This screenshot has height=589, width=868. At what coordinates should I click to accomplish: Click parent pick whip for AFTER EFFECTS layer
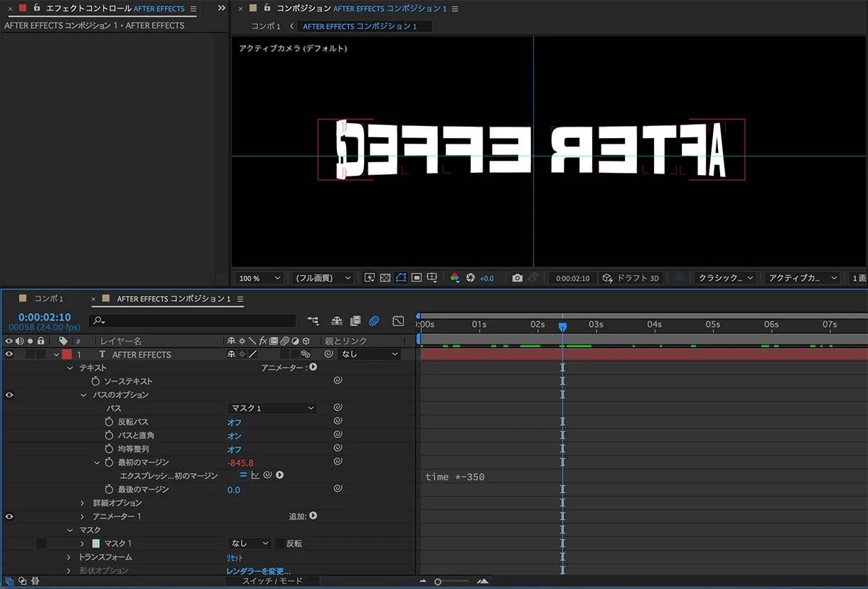(328, 354)
